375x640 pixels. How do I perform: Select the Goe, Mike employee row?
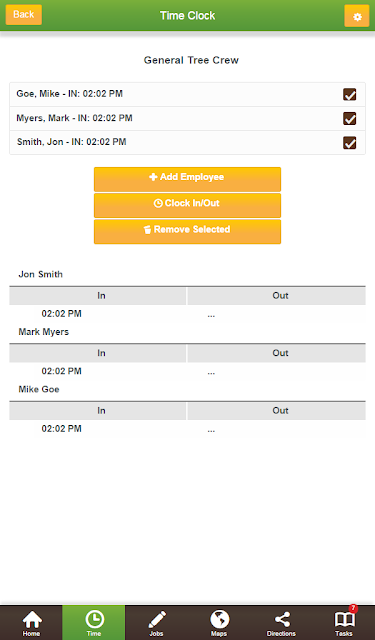[x=187, y=94]
